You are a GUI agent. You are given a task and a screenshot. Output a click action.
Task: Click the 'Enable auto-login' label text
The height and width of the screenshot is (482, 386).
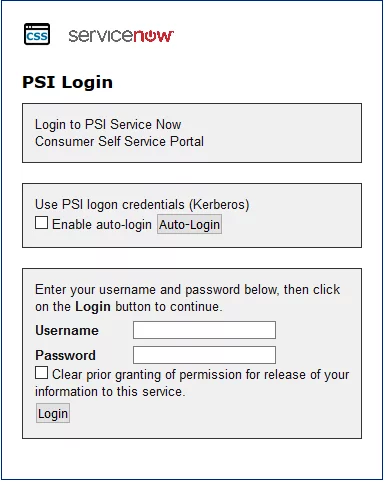(x=102, y=225)
